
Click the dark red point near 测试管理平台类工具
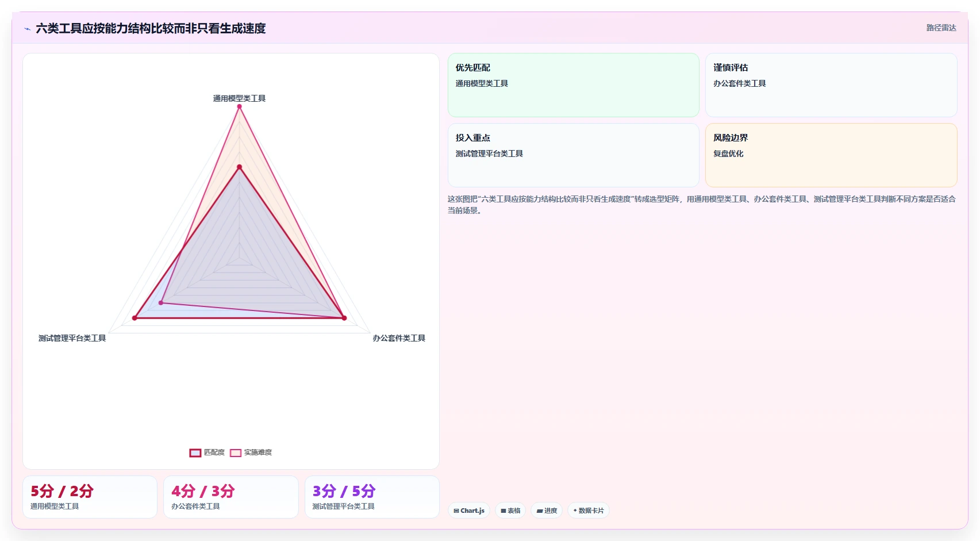tap(135, 318)
